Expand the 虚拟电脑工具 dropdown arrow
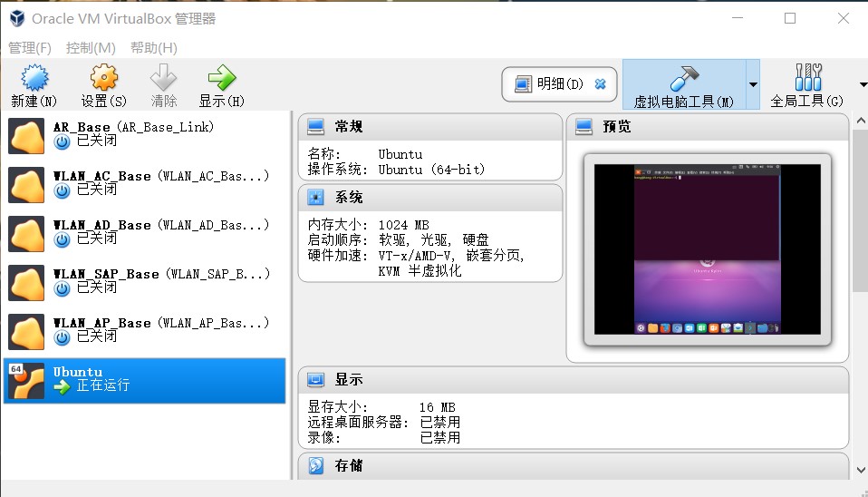The width and height of the screenshot is (868, 497). pyautogui.click(x=753, y=84)
